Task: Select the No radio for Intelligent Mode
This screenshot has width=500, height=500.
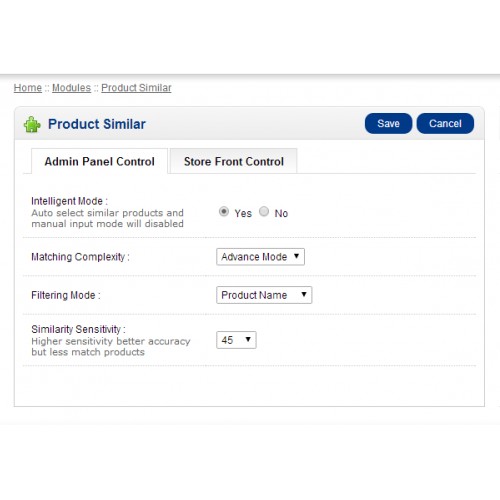Action: (264, 211)
